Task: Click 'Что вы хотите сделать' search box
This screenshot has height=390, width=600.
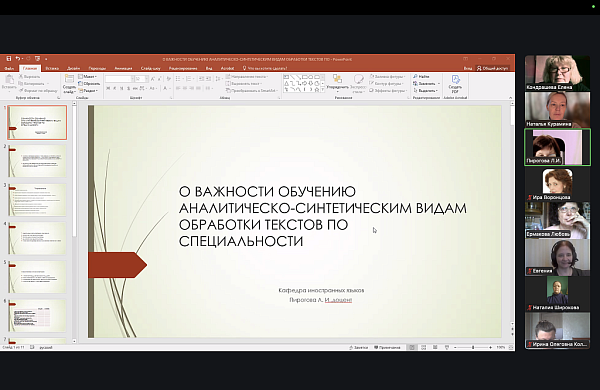Action: pyautogui.click(x=265, y=68)
